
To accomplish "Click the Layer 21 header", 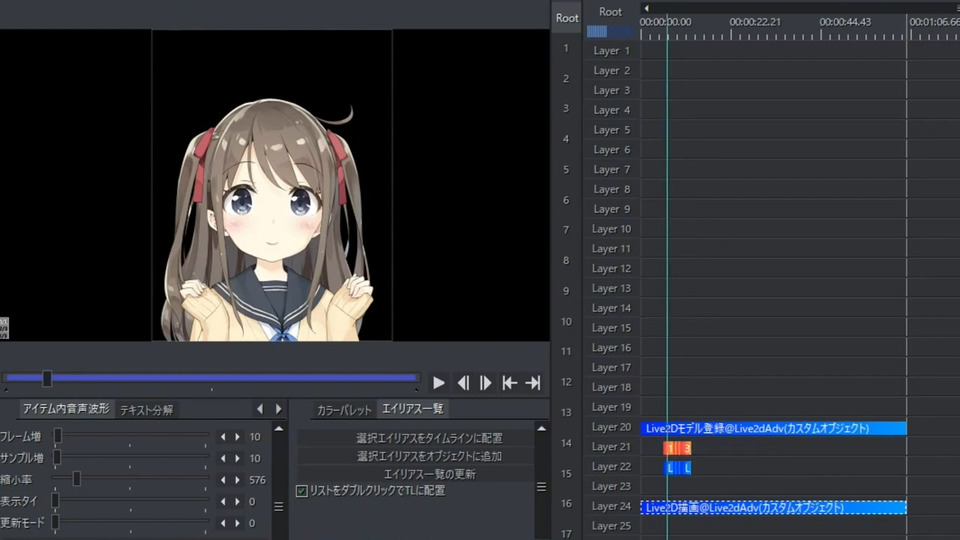I will coord(612,447).
